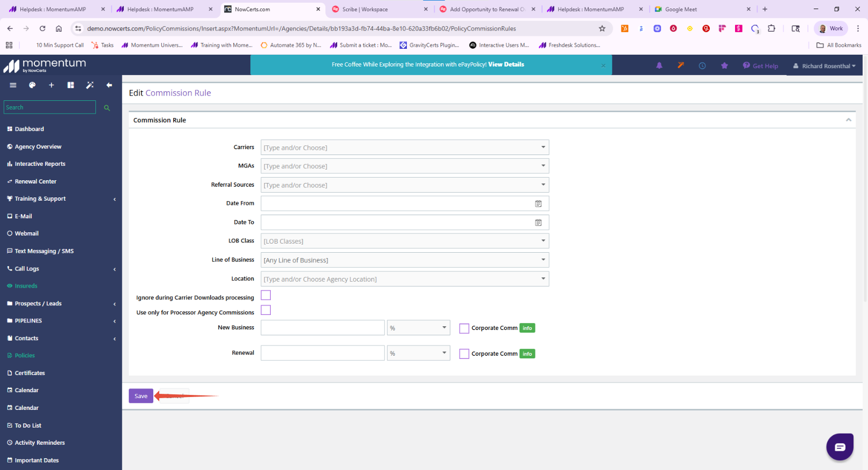Open Policies in sidebar

[25, 355]
